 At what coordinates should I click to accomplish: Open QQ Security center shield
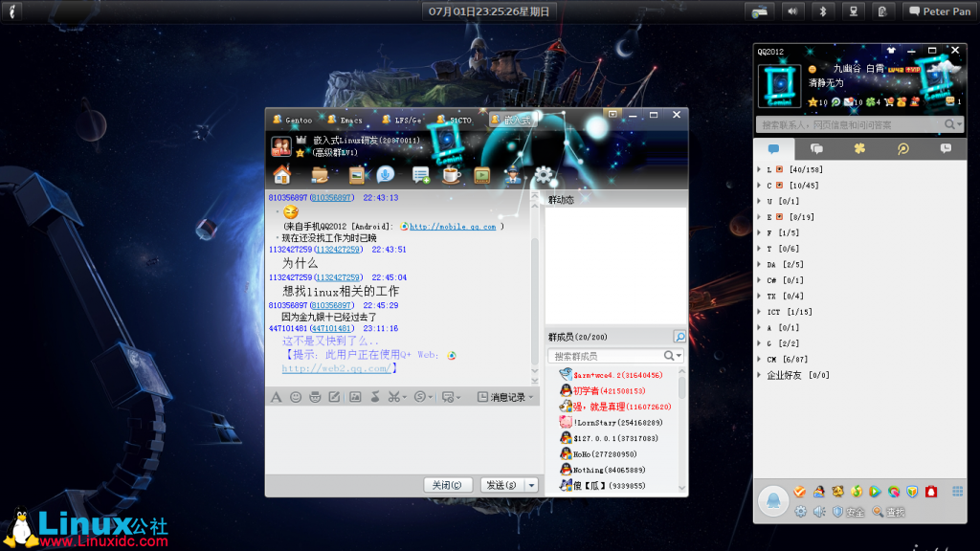(x=848, y=513)
